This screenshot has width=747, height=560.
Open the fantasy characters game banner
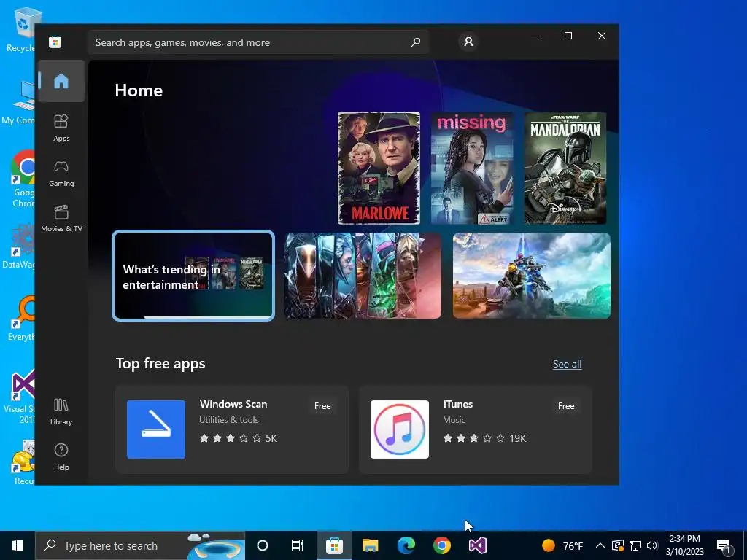point(363,276)
